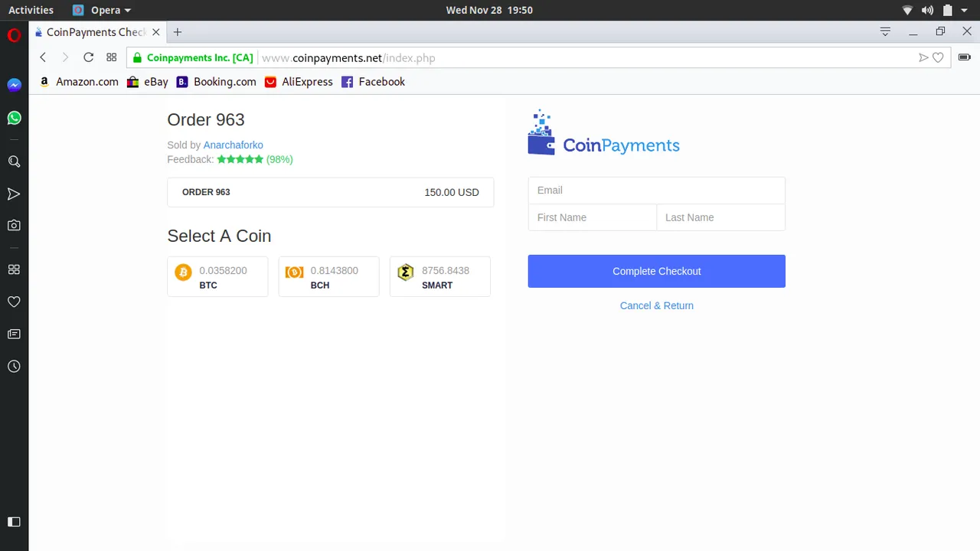Go back with the browser back arrow
This screenshot has width=980, height=551.
43,57
